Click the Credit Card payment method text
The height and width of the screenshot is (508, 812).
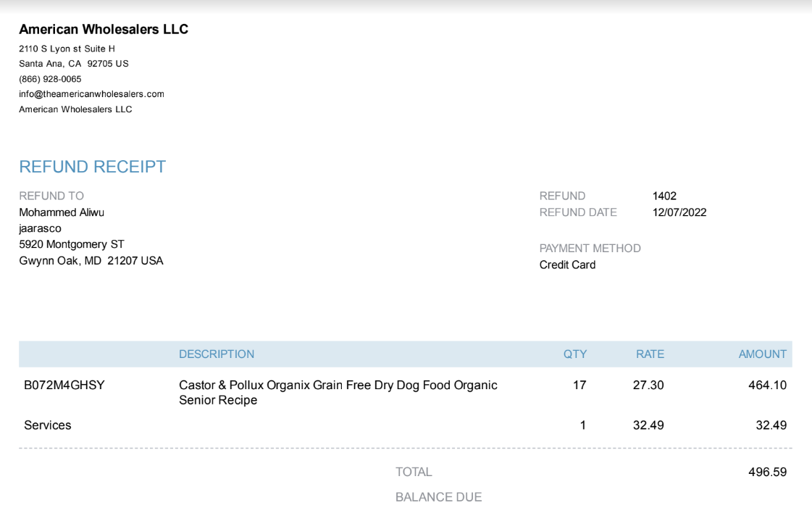568,265
